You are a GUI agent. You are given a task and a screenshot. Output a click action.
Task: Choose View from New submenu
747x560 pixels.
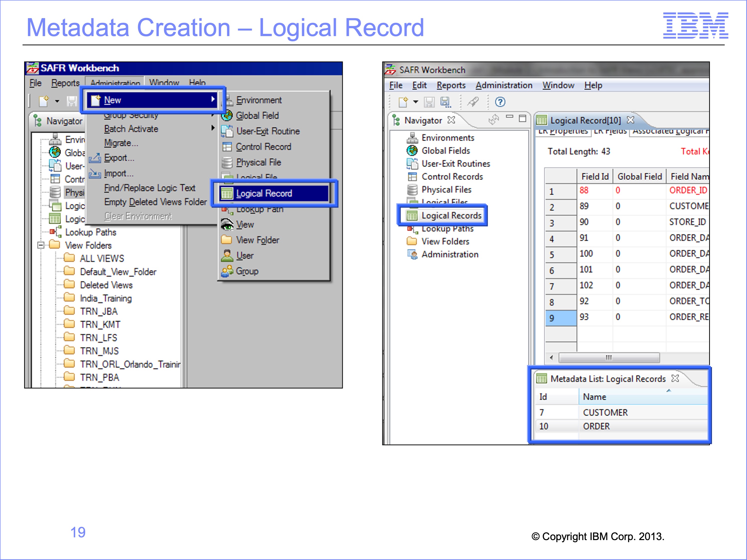click(245, 224)
